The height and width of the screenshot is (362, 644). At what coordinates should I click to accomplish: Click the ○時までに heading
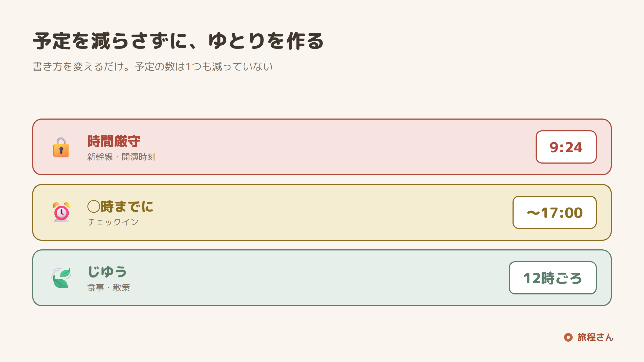120,207
